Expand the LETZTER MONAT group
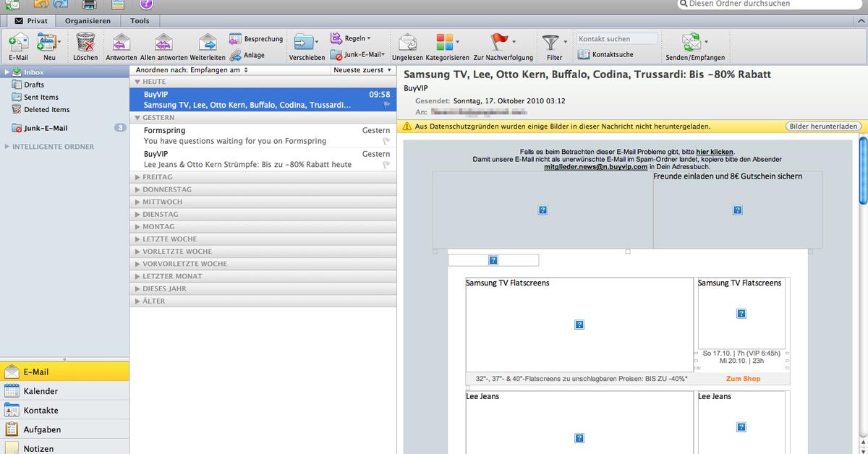 click(137, 276)
